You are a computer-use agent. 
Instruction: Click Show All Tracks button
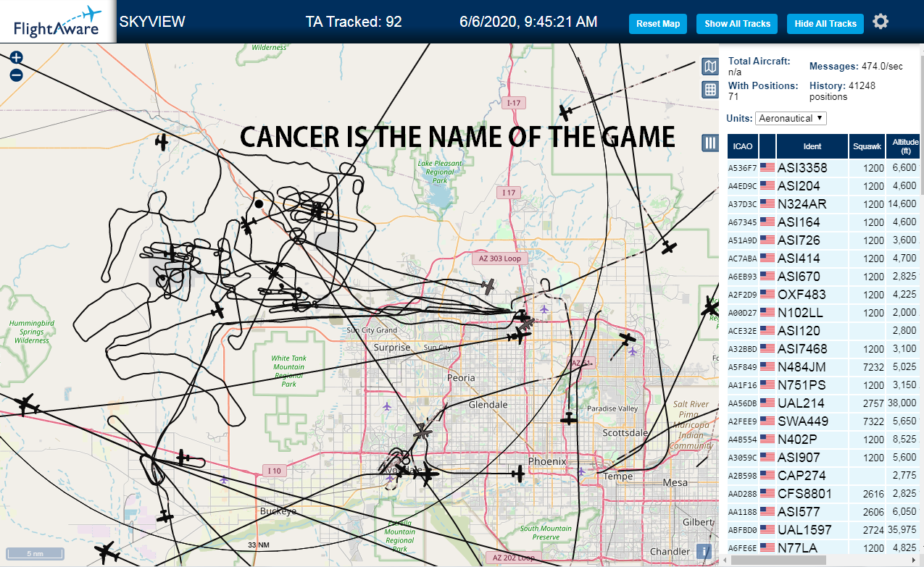pyautogui.click(x=737, y=24)
